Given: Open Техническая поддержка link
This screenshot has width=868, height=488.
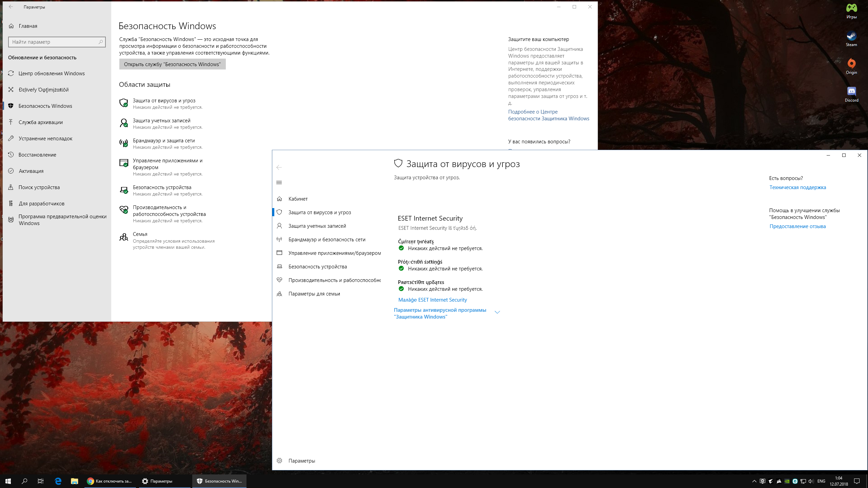Looking at the screenshot, I should click(797, 187).
